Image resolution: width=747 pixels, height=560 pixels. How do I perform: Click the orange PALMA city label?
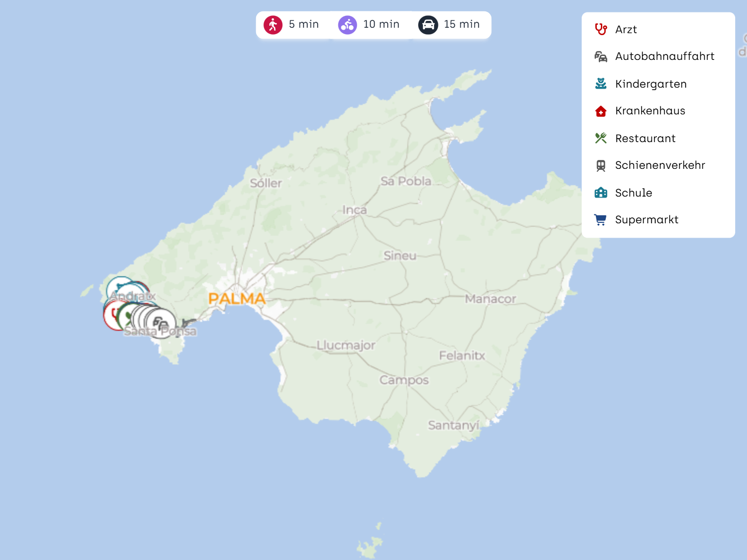(237, 299)
